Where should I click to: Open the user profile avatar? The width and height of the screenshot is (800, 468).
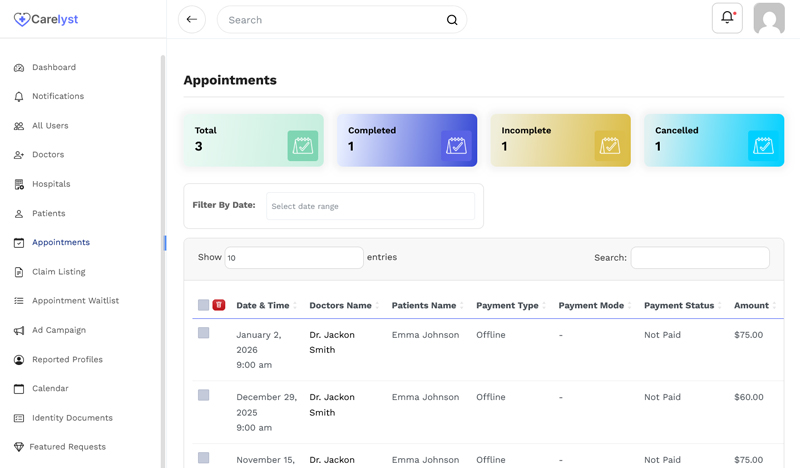(769, 18)
